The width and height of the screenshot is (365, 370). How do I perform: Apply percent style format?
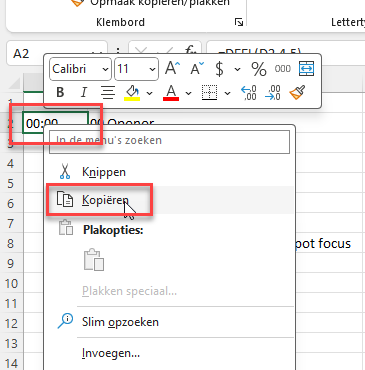259,69
